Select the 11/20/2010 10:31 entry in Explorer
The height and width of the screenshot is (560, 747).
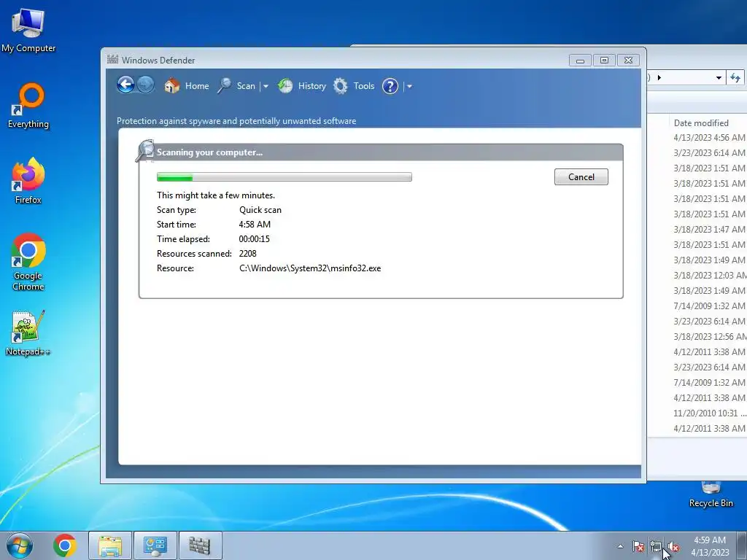[x=709, y=413]
